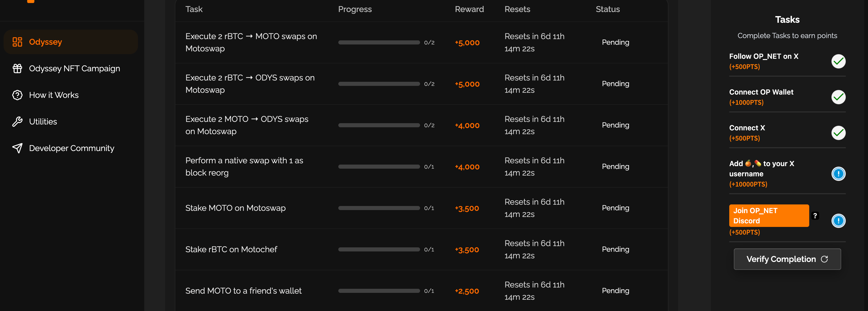This screenshot has width=868, height=311.
Task: Go to the Developer Community page
Action: pos(72,148)
